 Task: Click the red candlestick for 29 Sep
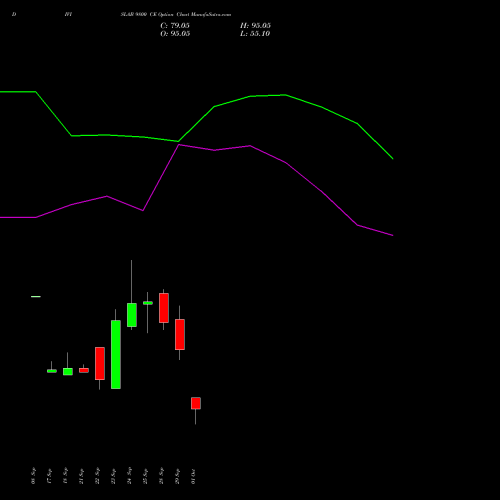[x=180, y=334]
